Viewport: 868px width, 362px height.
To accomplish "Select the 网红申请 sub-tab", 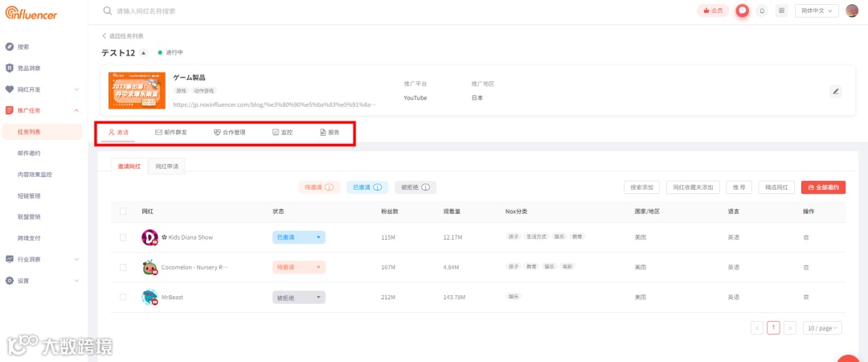I will 166,167.
